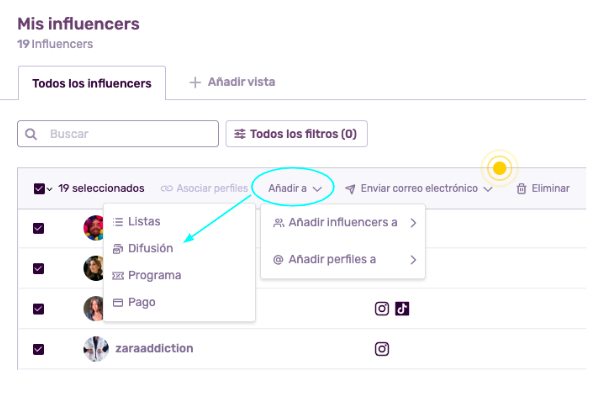Image resolution: width=605 pixels, height=397 pixels.
Task: Click the paper plane email icon
Action: [x=350, y=189]
